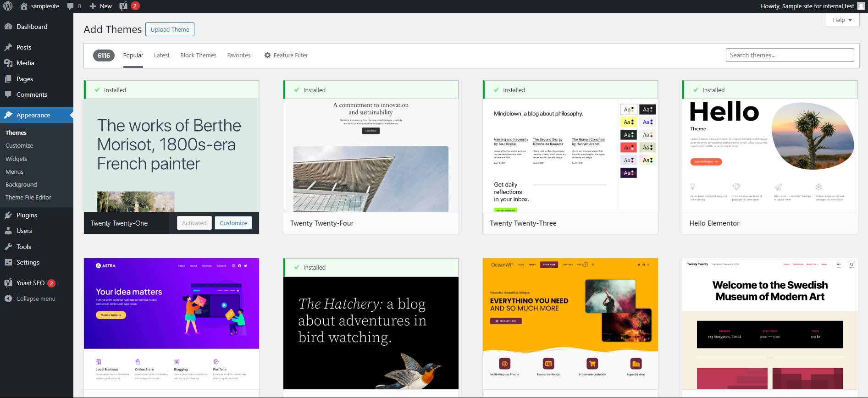This screenshot has height=398, width=868.
Task: Click the New text in admin bar
Action: (x=106, y=6)
